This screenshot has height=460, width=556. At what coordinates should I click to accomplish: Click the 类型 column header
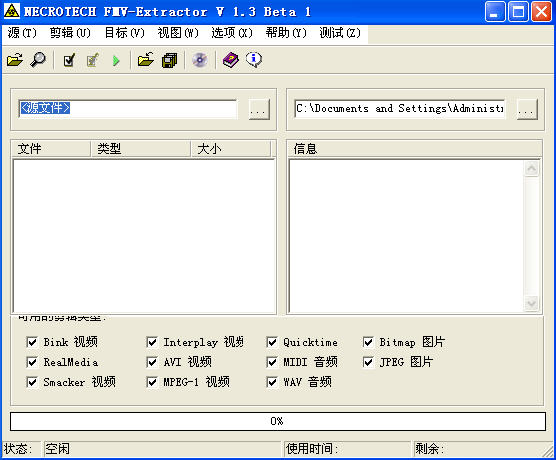140,149
